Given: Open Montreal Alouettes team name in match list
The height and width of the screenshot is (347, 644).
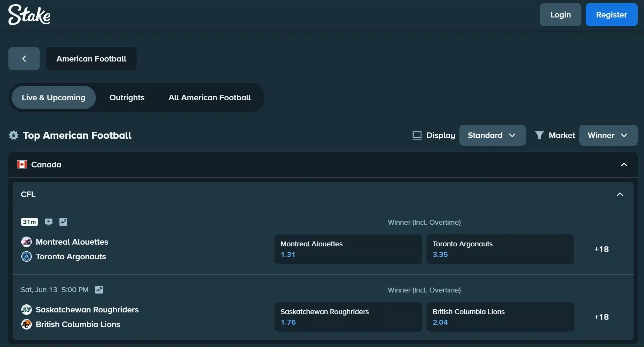Looking at the screenshot, I should click(72, 242).
